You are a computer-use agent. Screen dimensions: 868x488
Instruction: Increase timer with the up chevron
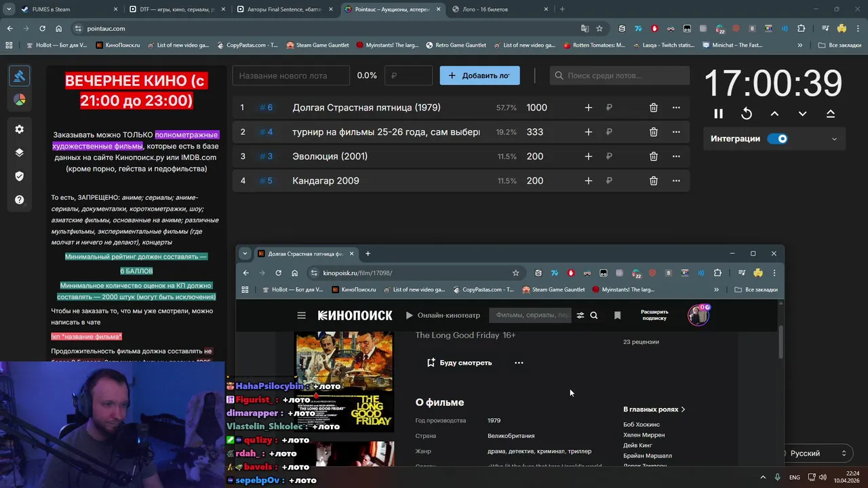[774, 114]
